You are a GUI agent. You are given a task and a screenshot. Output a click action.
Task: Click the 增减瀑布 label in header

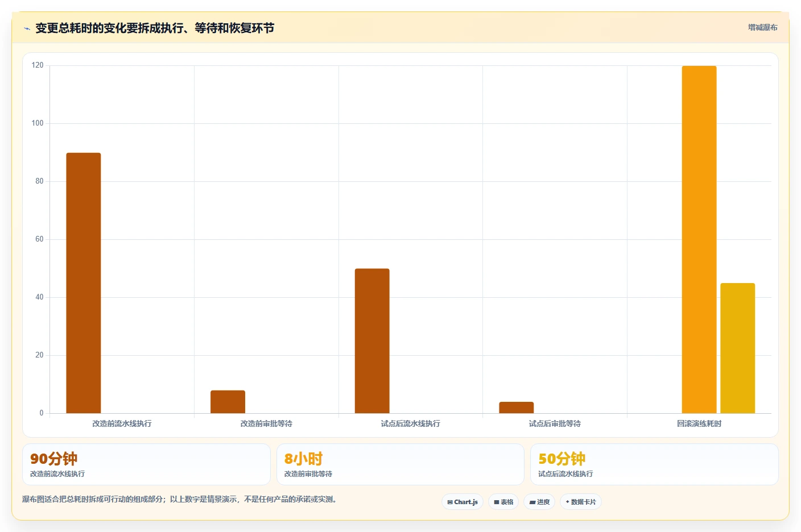point(762,27)
